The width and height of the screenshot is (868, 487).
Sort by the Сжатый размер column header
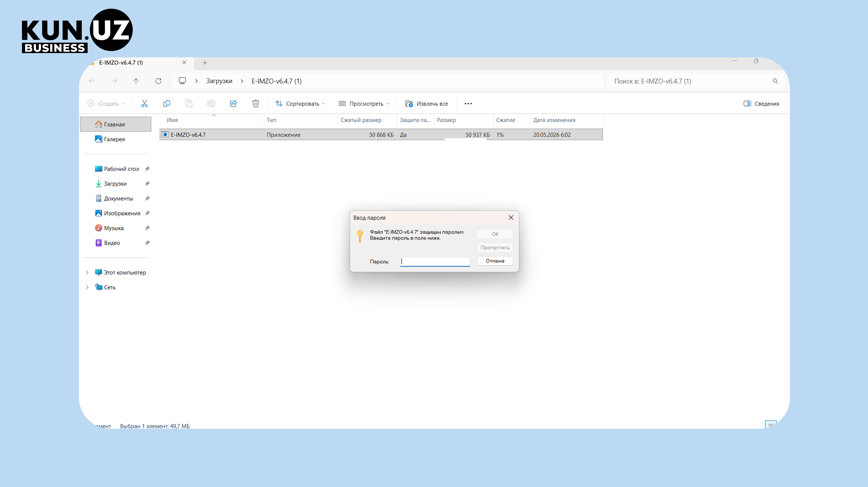368,120
